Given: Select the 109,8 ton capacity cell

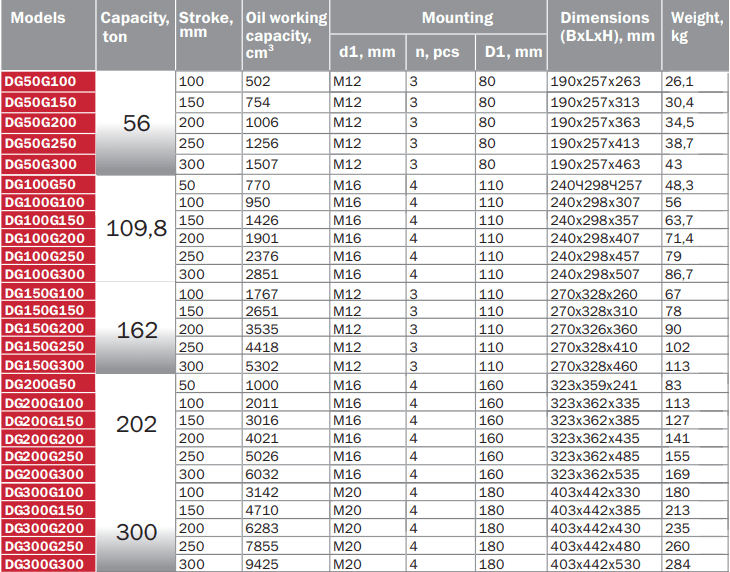Looking at the screenshot, I should (136, 228).
